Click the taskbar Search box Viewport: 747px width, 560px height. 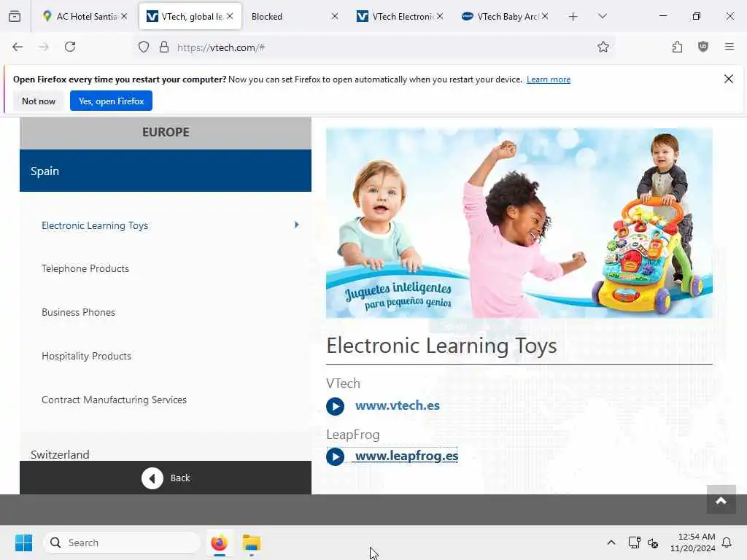click(122, 542)
